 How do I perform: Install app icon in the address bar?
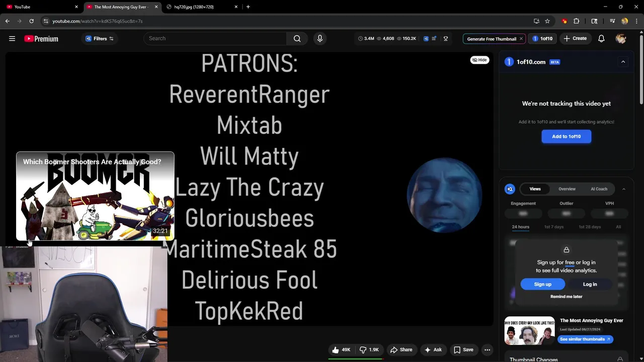point(536,21)
